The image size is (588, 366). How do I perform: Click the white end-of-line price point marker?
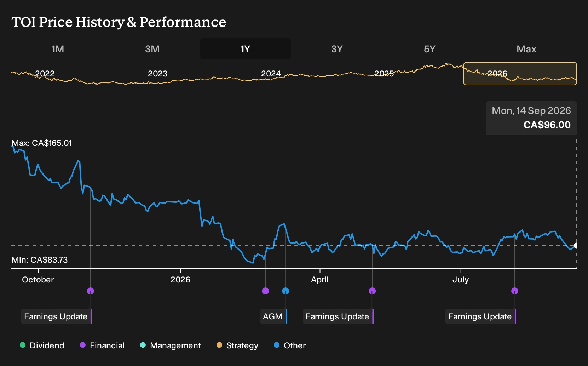click(576, 245)
